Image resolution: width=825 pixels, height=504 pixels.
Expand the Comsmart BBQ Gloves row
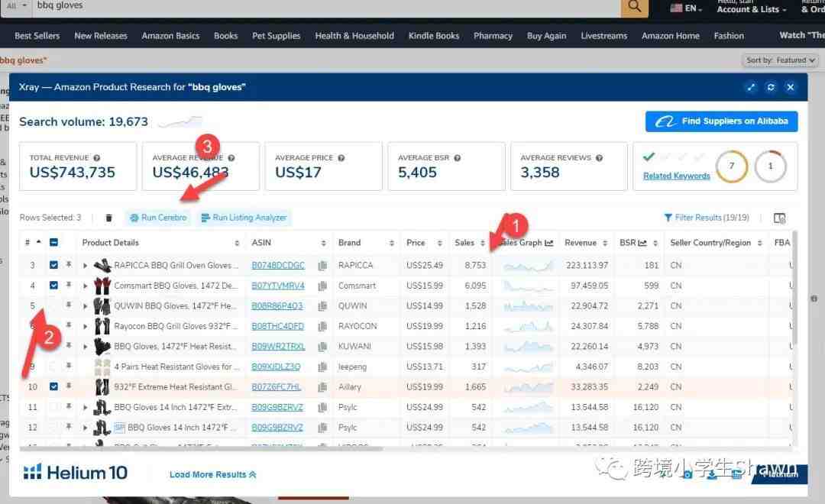tap(86, 286)
